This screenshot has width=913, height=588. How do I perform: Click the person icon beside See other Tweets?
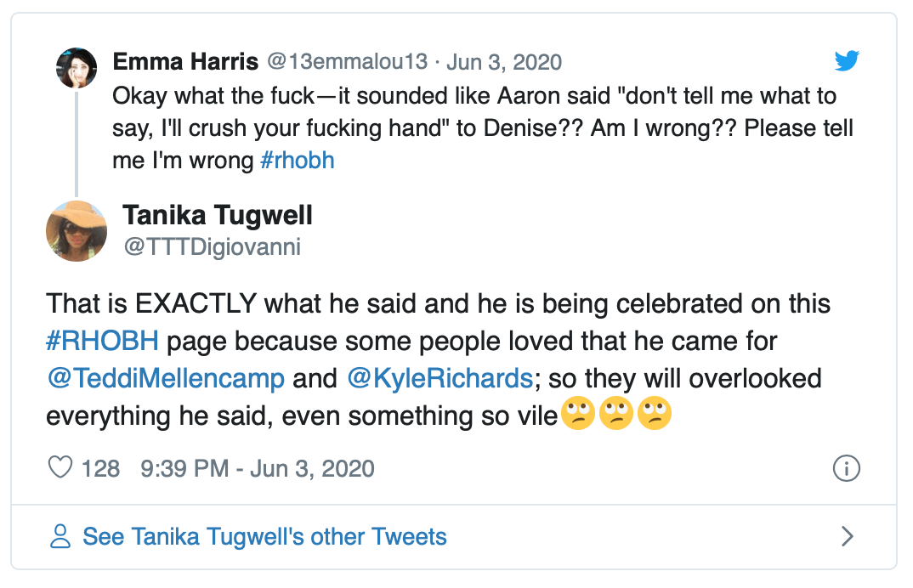(60, 536)
